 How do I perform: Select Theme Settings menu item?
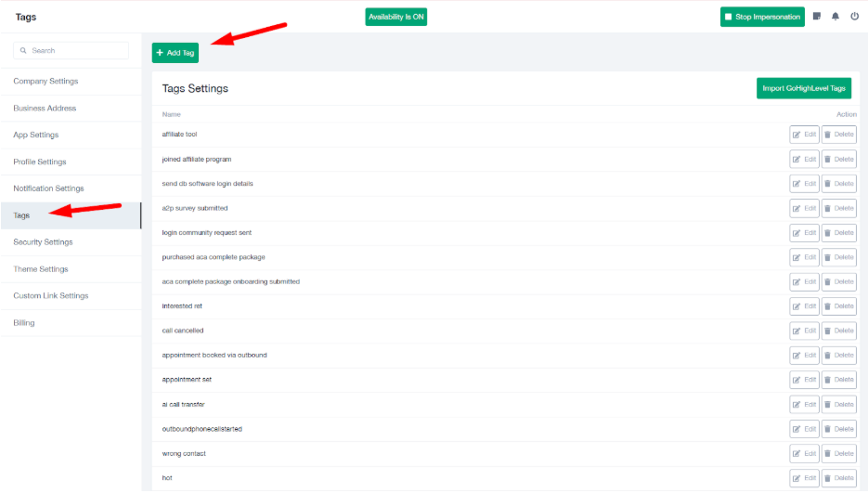(41, 269)
